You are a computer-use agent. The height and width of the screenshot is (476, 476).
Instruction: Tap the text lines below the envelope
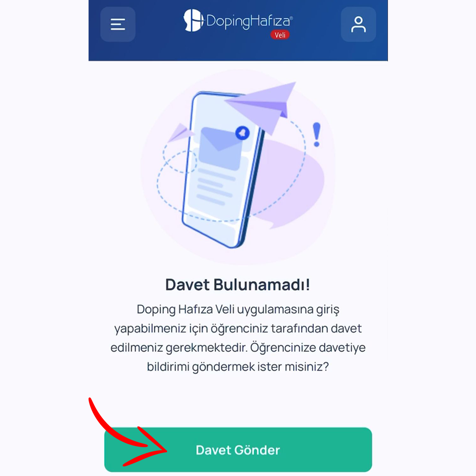(x=215, y=186)
